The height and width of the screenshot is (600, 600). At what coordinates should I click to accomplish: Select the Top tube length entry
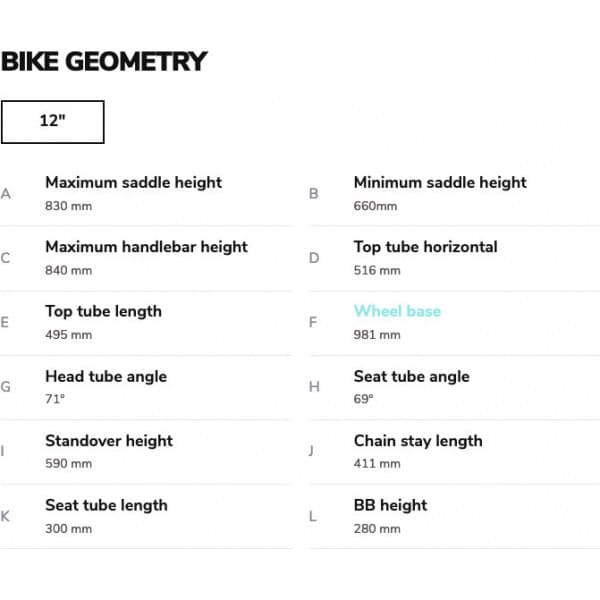coord(146,323)
